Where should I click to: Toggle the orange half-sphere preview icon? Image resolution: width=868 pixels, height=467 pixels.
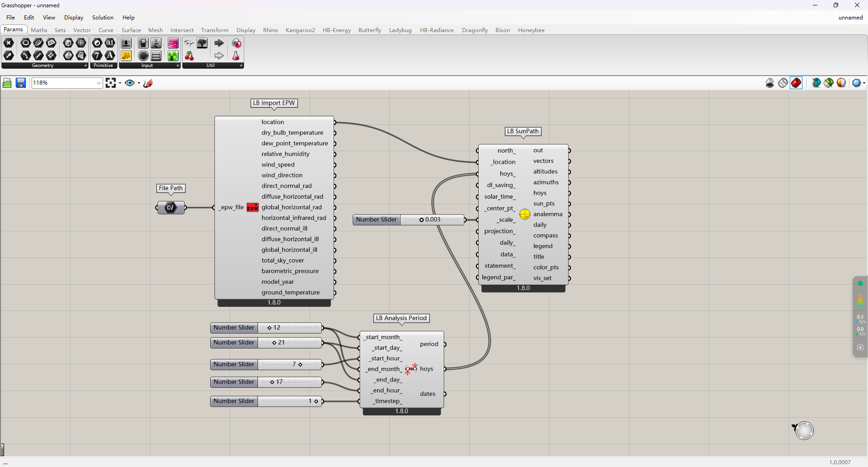point(841,83)
